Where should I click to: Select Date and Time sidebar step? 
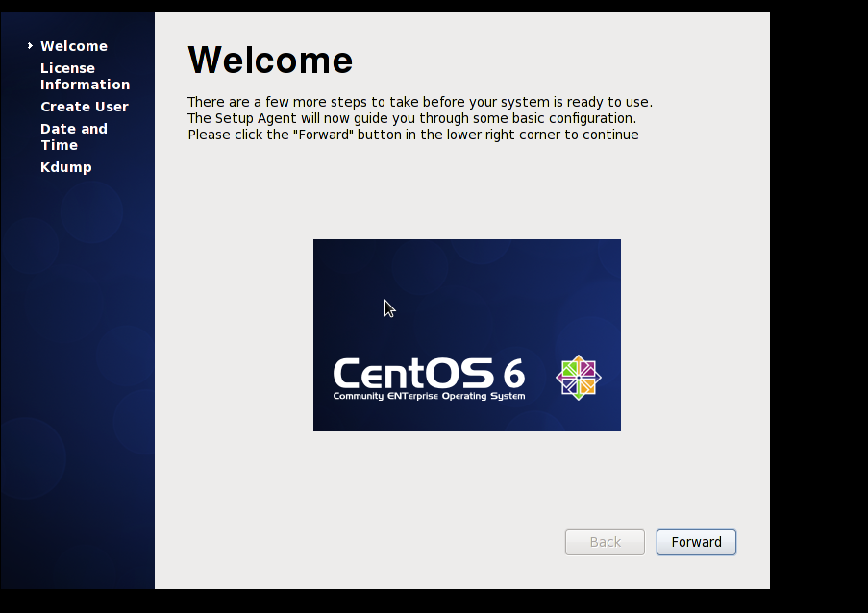point(74,136)
